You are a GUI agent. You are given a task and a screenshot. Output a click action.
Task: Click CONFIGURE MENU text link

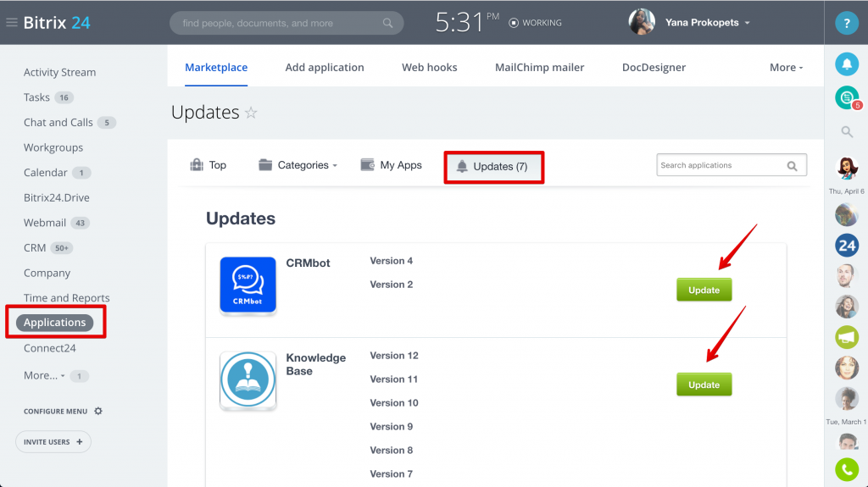pyautogui.click(x=55, y=411)
